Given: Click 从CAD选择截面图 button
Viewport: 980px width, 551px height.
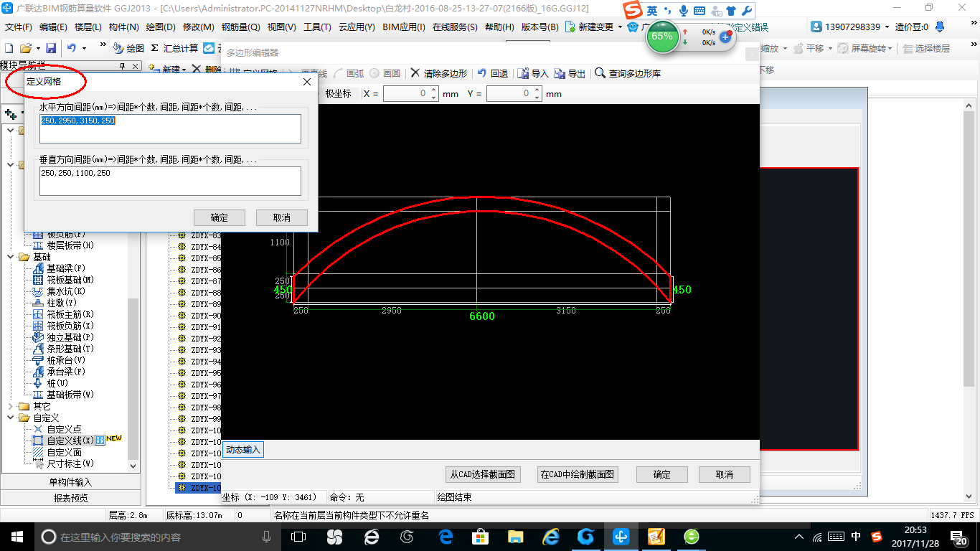Looking at the screenshot, I should tap(483, 474).
